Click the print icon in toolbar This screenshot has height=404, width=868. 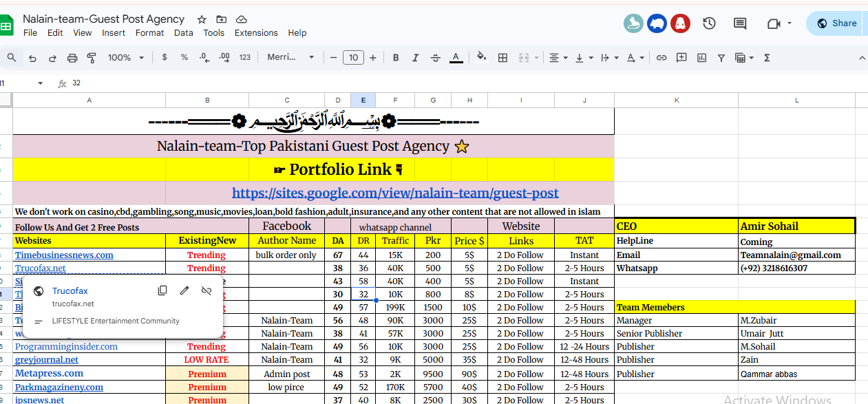pos(72,58)
